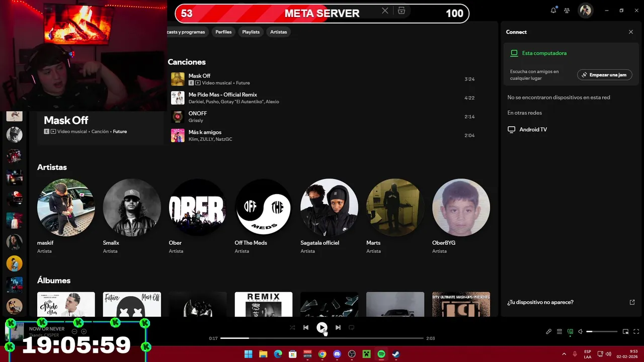Select the Playlists filter chip

[x=251, y=32]
